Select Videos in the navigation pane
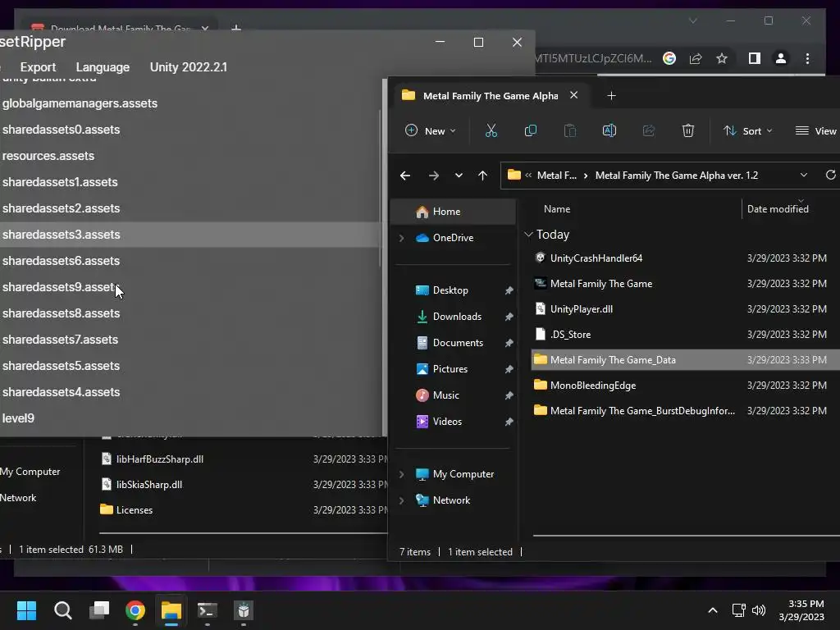 454,422
